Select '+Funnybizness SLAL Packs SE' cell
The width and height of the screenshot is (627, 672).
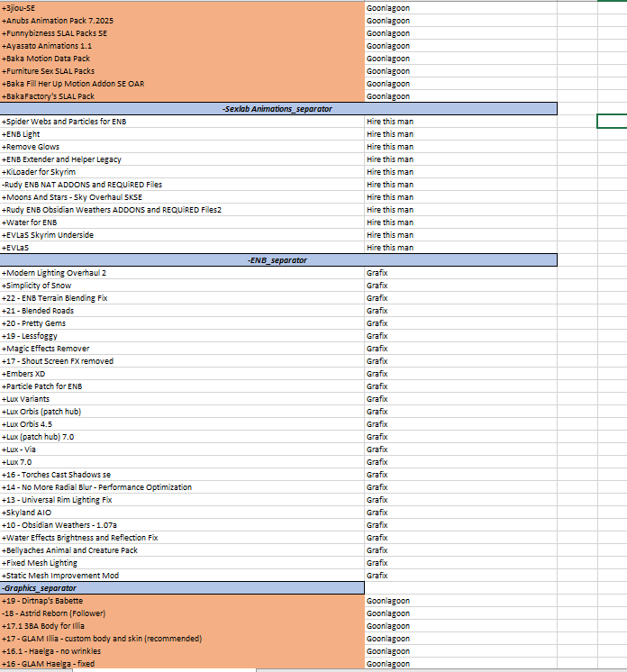tap(182, 33)
